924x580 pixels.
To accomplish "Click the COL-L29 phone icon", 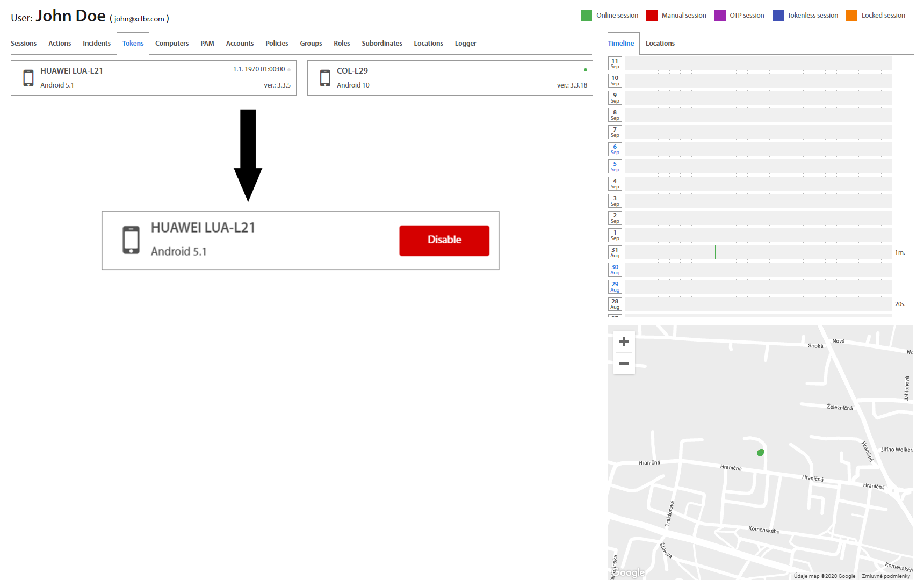I will (x=325, y=78).
